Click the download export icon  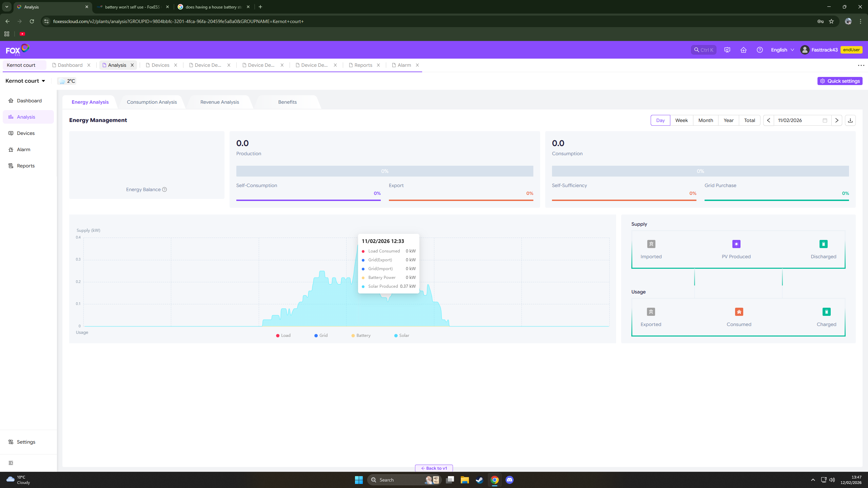coord(850,120)
